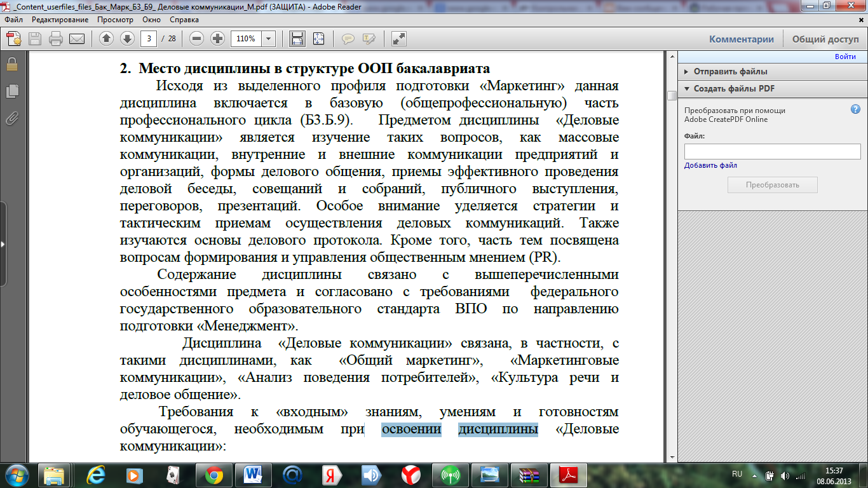The width and height of the screenshot is (868, 488).
Task: Click the highlighted word освоении in document
Action: click(x=411, y=430)
